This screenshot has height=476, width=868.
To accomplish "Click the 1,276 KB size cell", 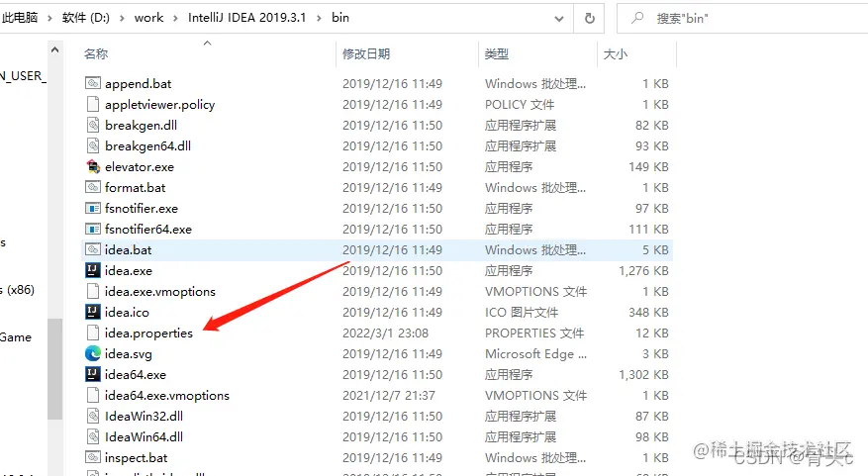I will click(x=643, y=270).
